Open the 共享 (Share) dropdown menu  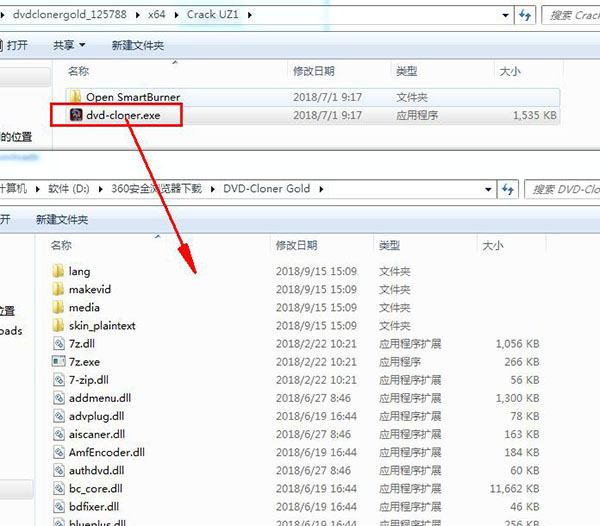[69, 46]
